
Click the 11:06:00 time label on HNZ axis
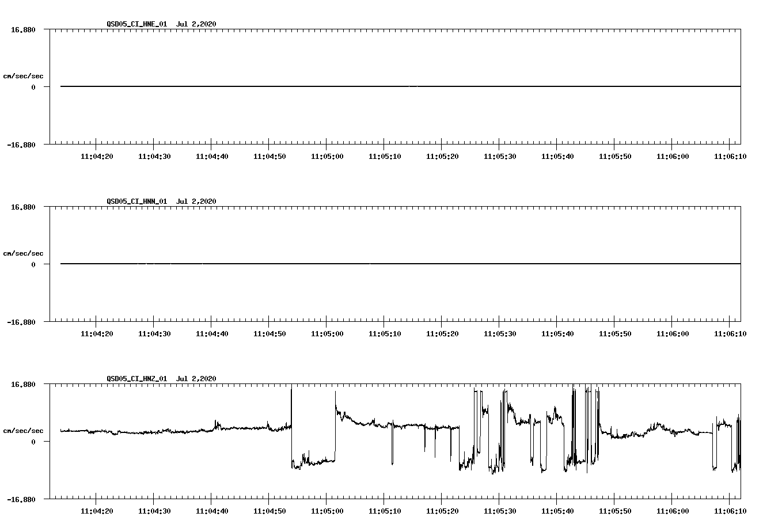(672, 511)
